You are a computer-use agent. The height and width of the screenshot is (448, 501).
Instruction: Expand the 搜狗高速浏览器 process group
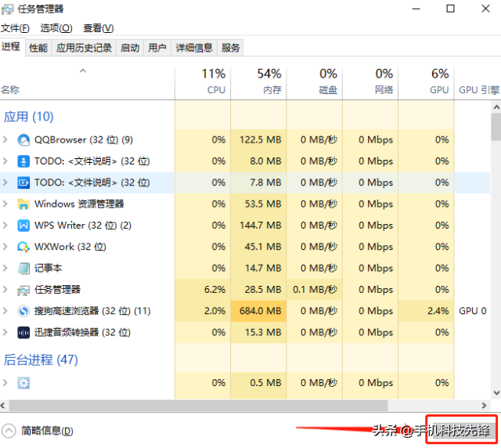click(x=5, y=311)
